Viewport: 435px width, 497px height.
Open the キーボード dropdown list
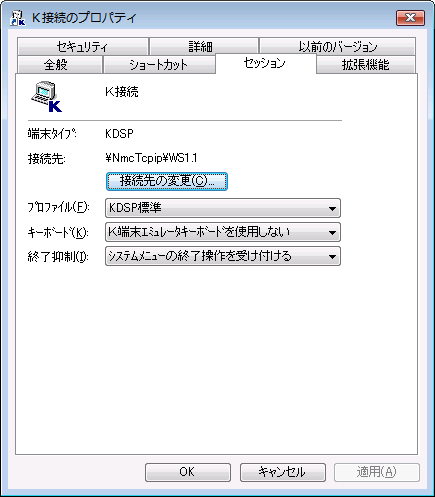(x=223, y=232)
